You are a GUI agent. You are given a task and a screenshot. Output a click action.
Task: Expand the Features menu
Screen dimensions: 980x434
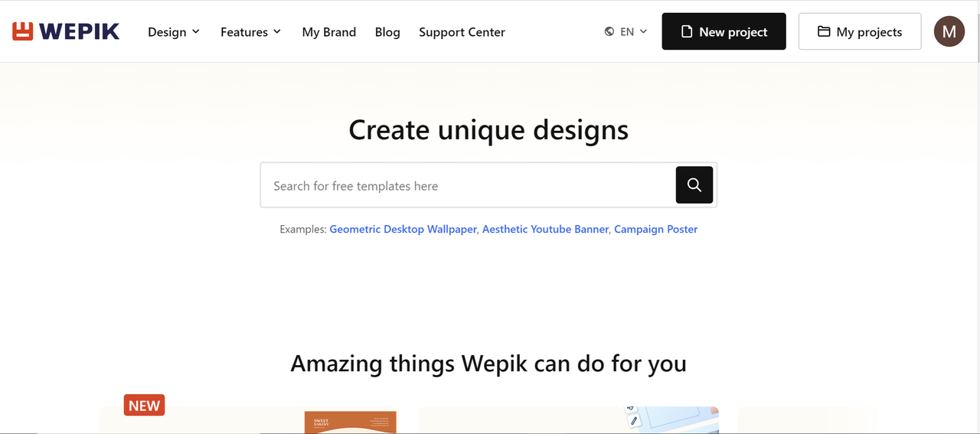pyautogui.click(x=251, y=32)
